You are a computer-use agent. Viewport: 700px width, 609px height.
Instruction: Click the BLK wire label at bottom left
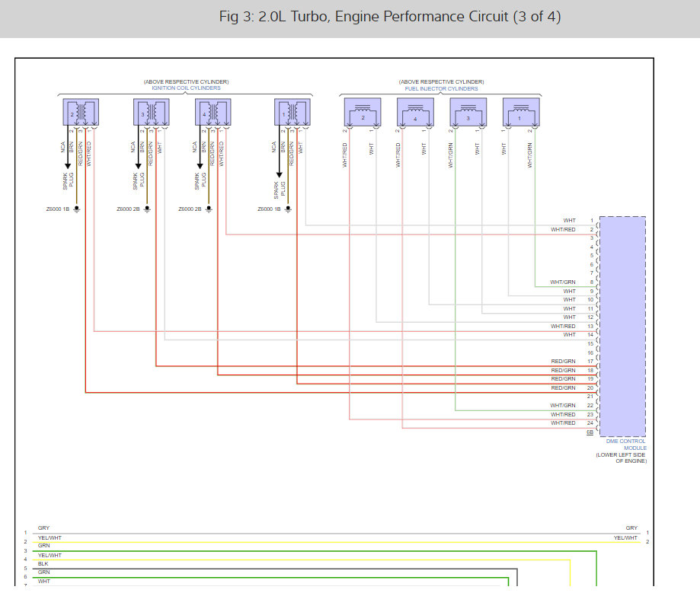pos(43,563)
